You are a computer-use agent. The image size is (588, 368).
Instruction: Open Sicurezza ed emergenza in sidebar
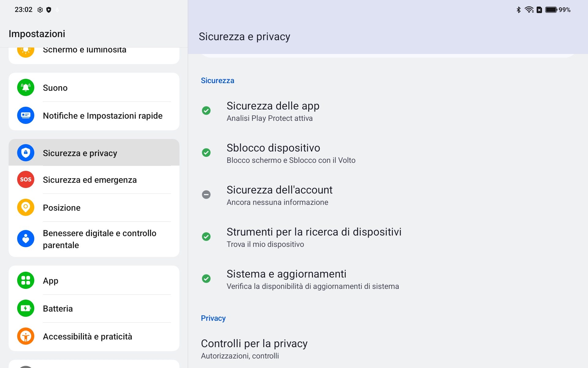tap(94, 180)
